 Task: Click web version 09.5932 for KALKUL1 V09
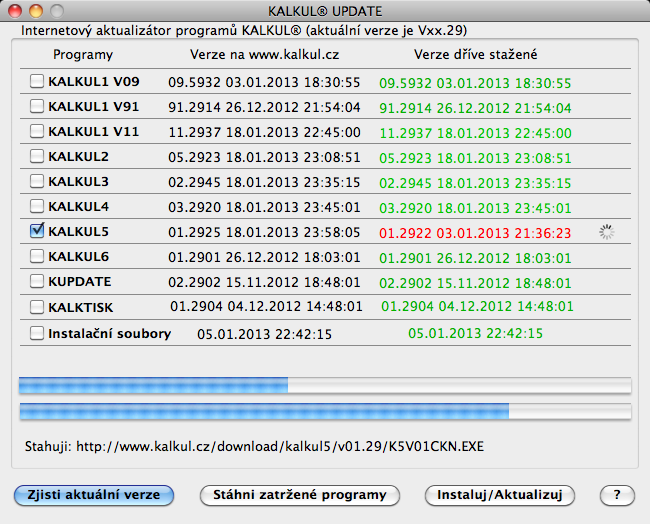click(x=264, y=82)
